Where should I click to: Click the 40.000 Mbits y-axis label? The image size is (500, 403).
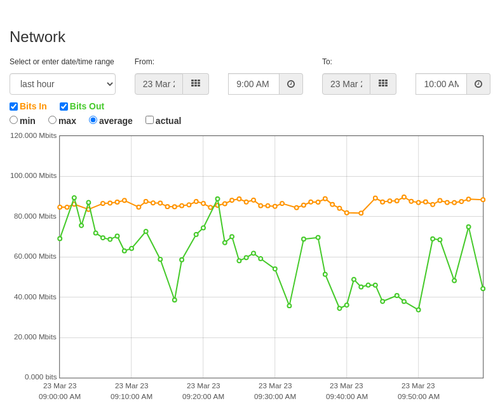35,297
